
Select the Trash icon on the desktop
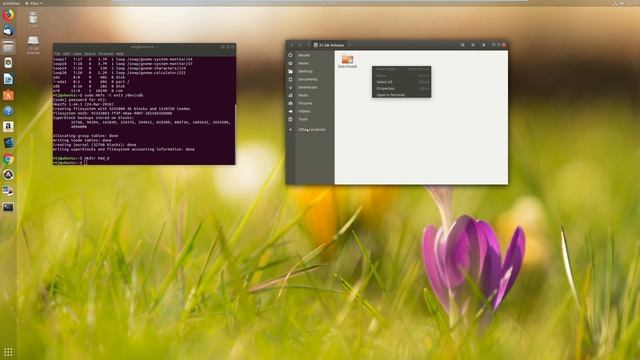[33, 19]
